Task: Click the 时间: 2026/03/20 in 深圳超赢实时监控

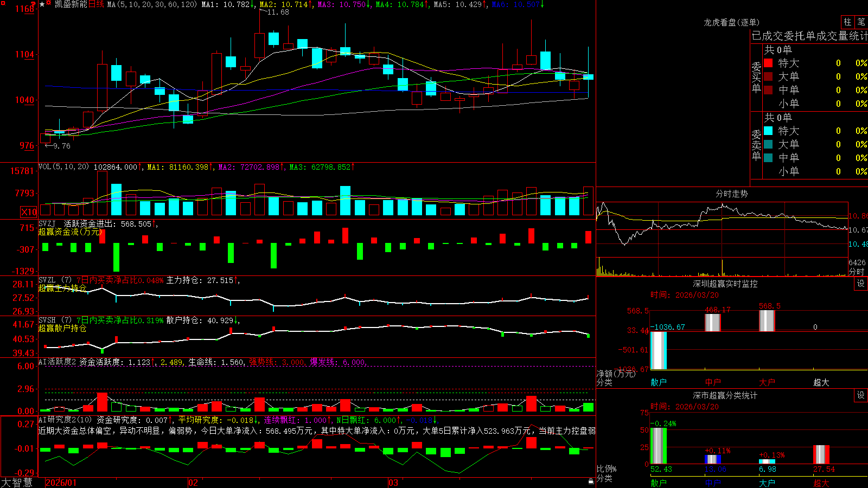Action: click(x=685, y=295)
